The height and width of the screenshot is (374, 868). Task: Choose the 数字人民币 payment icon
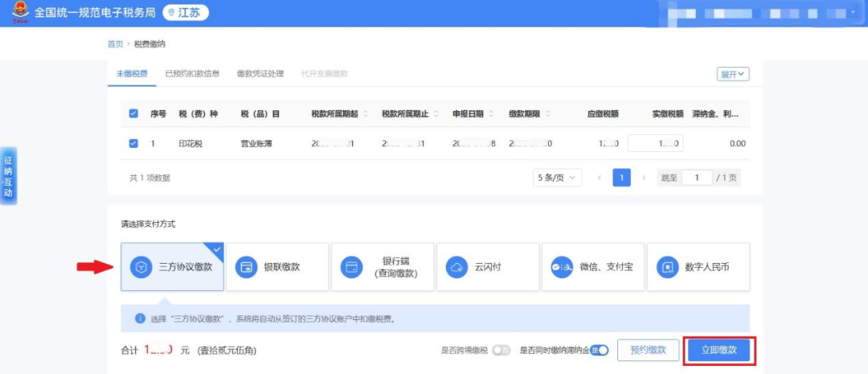[667, 266]
